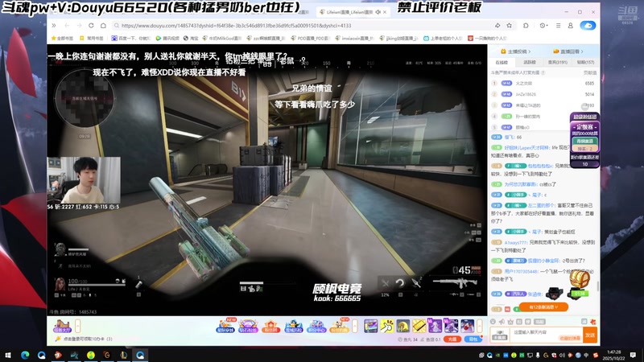
Task: Open League of Legends taskbar icon
Action: 124,355
